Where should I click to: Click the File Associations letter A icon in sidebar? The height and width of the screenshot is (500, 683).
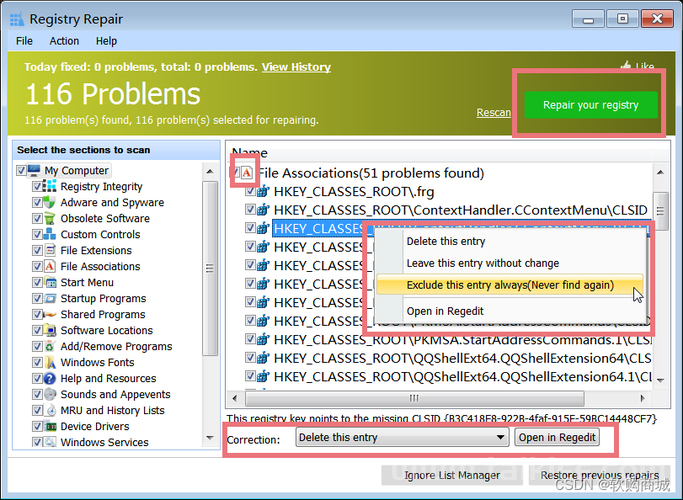point(50,266)
